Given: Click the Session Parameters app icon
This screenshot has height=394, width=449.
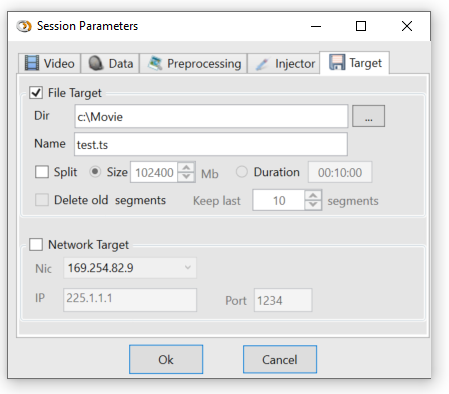Looking at the screenshot, I should pos(24,26).
